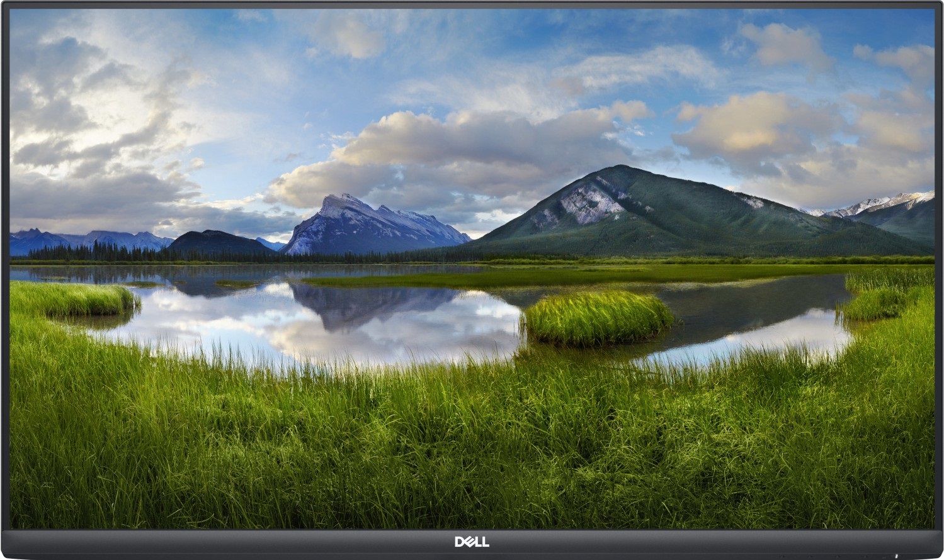Click the large green mountain's summit
The width and height of the screenshot is (944, 560).
point(620,170)
